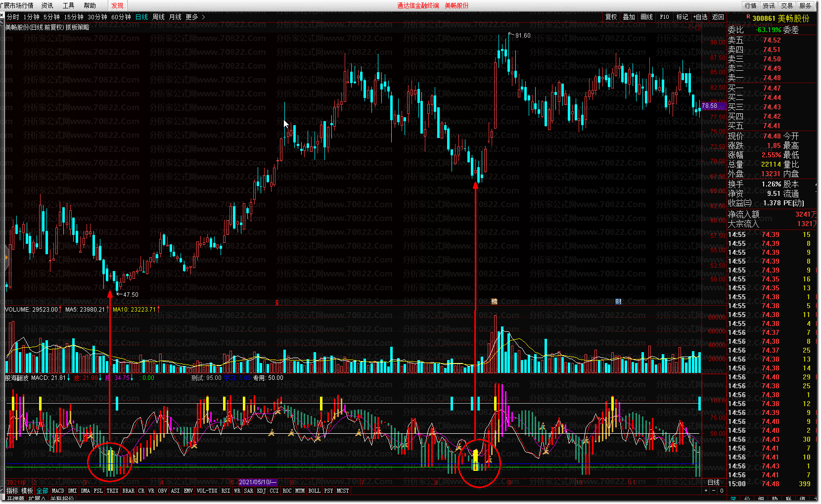Click the red R badge beside stock code
The width and height of the screenshot is (821, 504).
tap(748, 17)
